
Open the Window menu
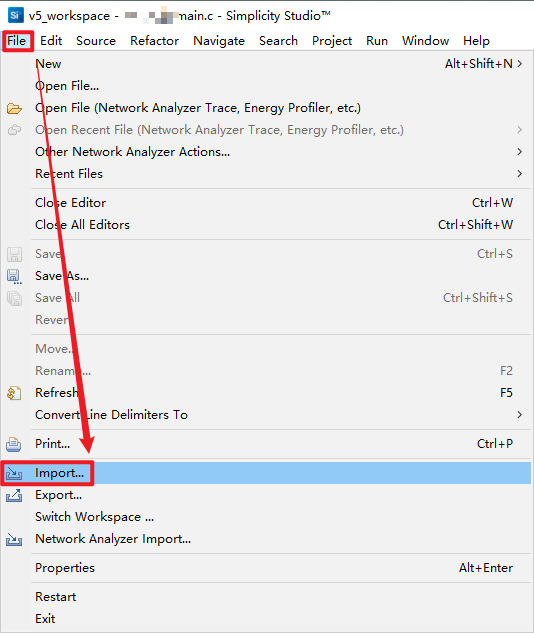pos(425,41)
